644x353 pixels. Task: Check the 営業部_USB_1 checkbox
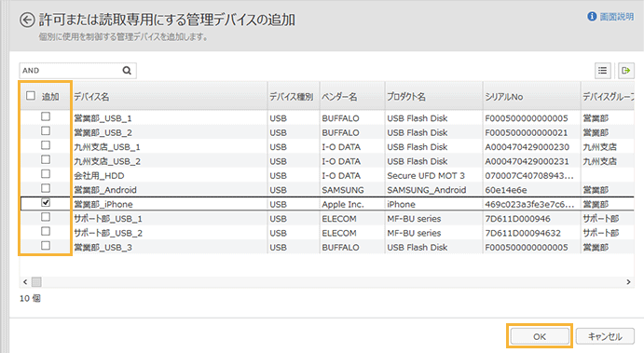[46, 116]
